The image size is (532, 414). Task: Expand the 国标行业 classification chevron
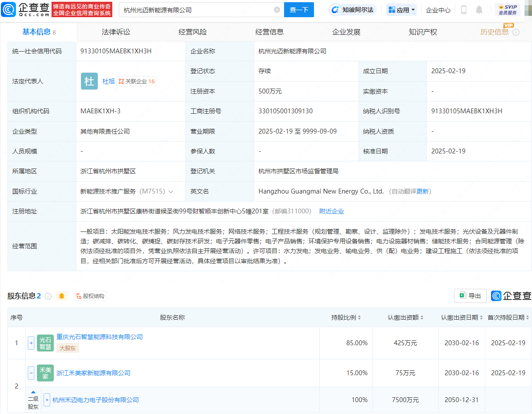tap(171, 192)
